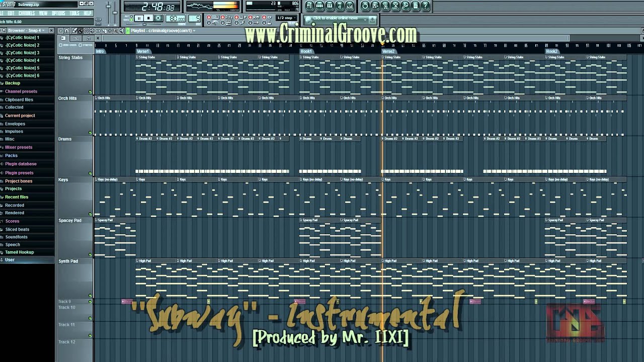Click the Record transport button
Screen dimensions: 644x362
pos(158,18)
